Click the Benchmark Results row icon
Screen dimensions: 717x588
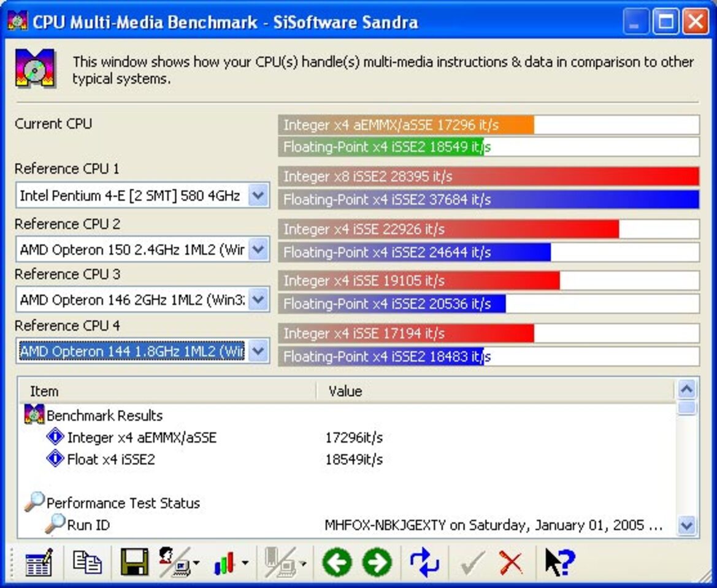[34, 414]
